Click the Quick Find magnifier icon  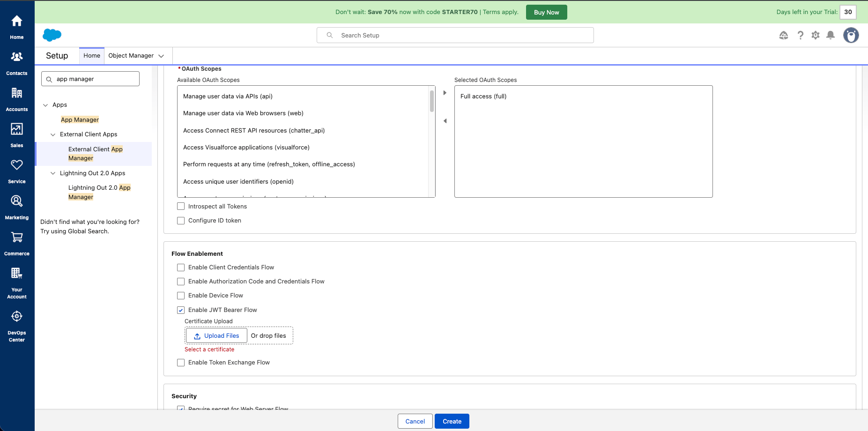coord(49,79)
